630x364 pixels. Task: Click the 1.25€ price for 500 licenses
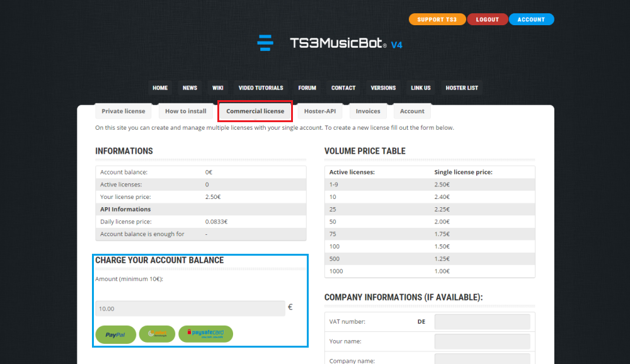pos(442,259)
